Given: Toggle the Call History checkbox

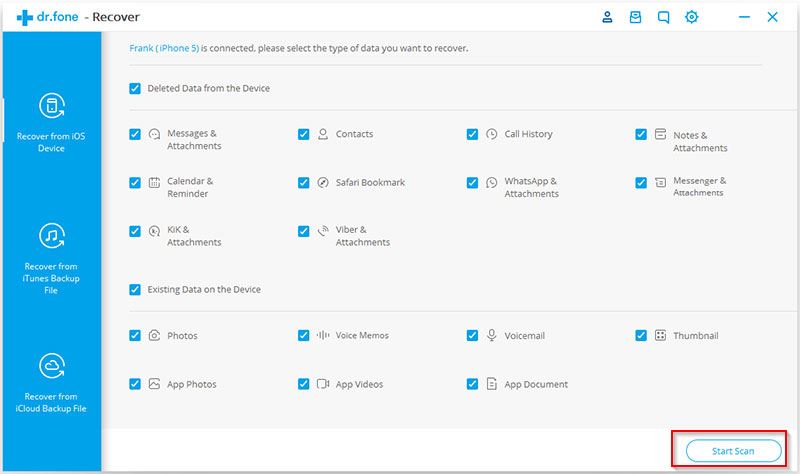Looking at the screenshot, I should (x=472, y=134).
